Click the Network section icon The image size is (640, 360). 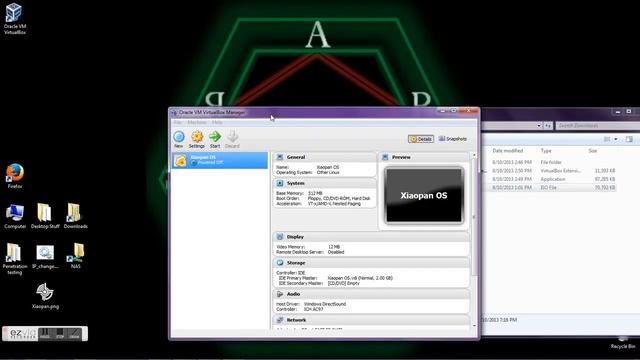(280, 320)
